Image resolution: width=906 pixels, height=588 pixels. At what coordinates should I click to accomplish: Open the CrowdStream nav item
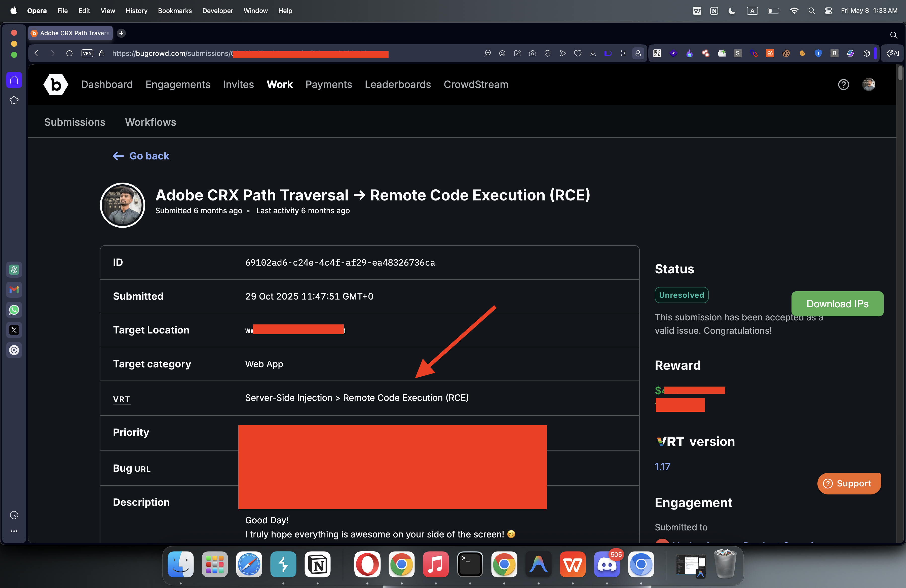[x=476, y=85]
